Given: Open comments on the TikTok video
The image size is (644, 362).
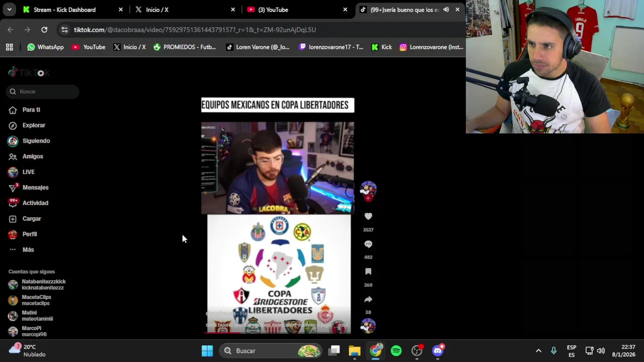Looking at the screenshot, I should click(x=368, y=244).
